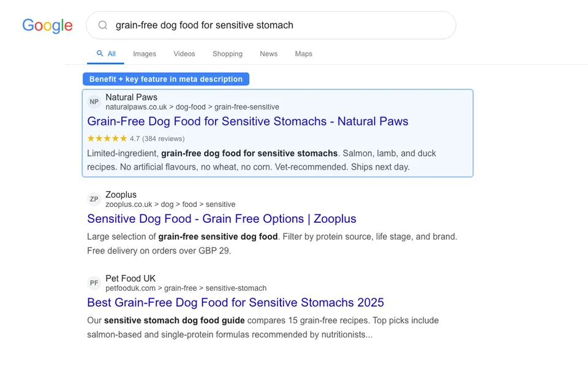
Task: Click the meta description feature badge
Action: [x=165, y=79]
